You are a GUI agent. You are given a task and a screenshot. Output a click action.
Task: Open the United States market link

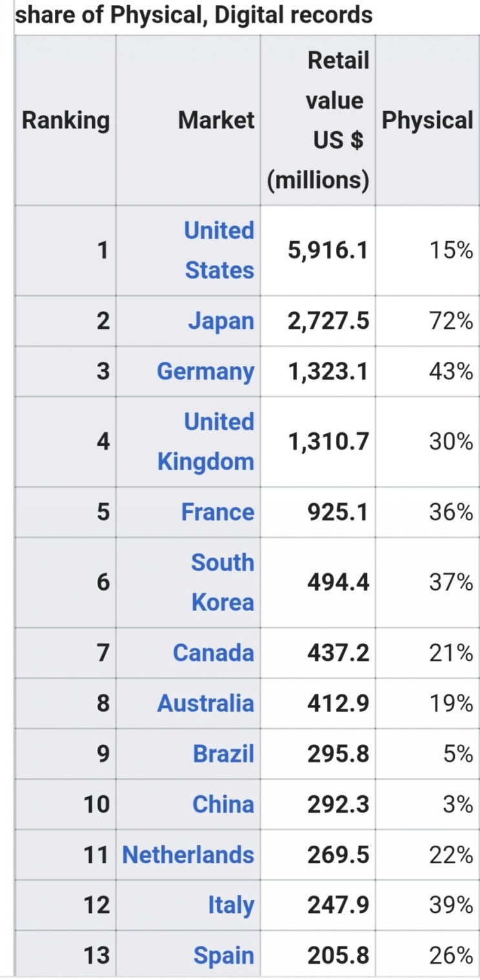click(x=219, y=251)
